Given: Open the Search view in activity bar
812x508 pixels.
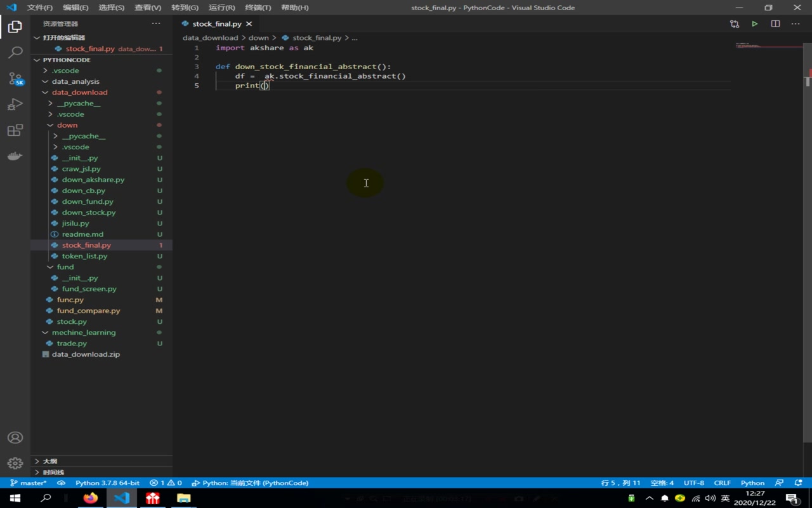Looking at the screenshot, I should point(15,53).
